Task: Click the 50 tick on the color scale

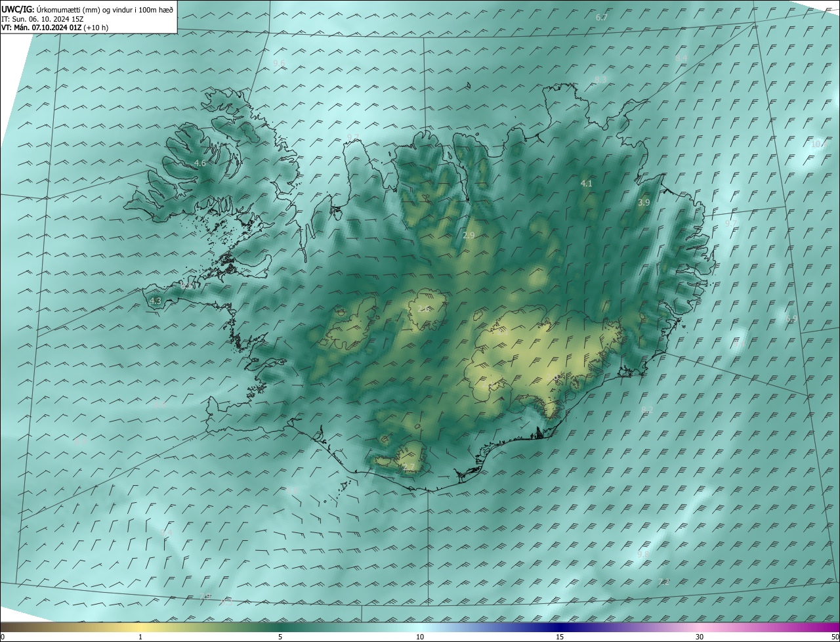Action: 835,637
